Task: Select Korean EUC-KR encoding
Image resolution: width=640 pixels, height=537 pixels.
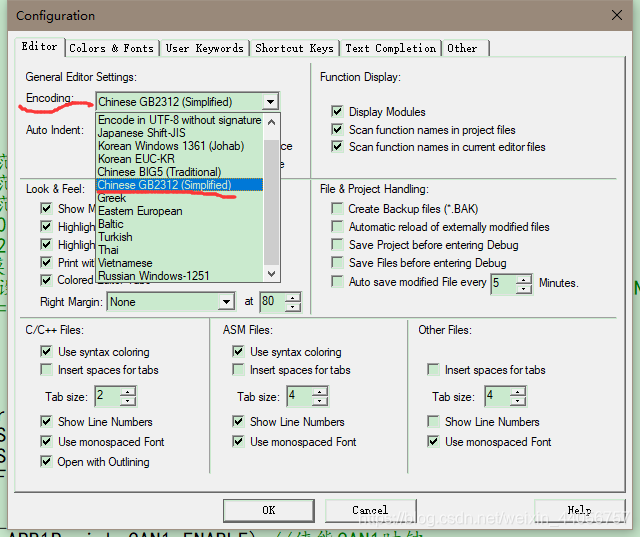Action: [x=180, y=159]
